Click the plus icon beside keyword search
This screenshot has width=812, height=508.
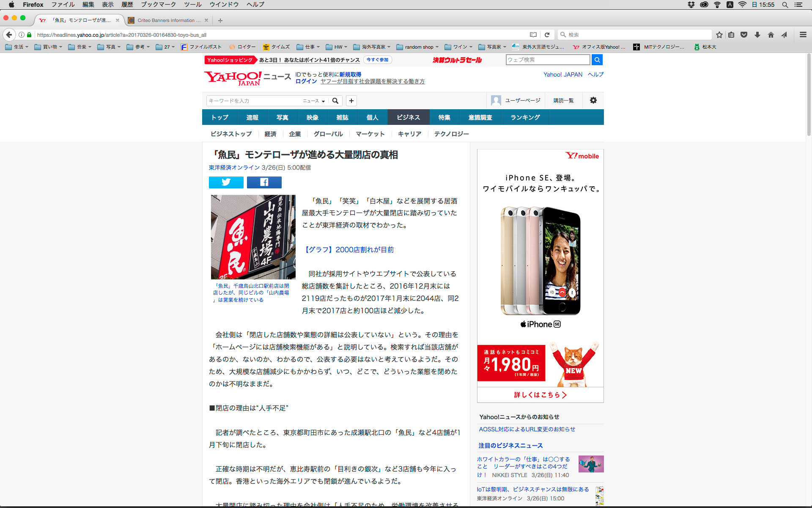pos(351,101)
